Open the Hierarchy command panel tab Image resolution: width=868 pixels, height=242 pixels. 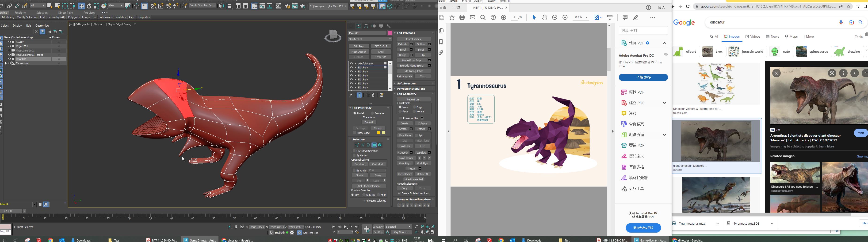(x=366, y=26)
